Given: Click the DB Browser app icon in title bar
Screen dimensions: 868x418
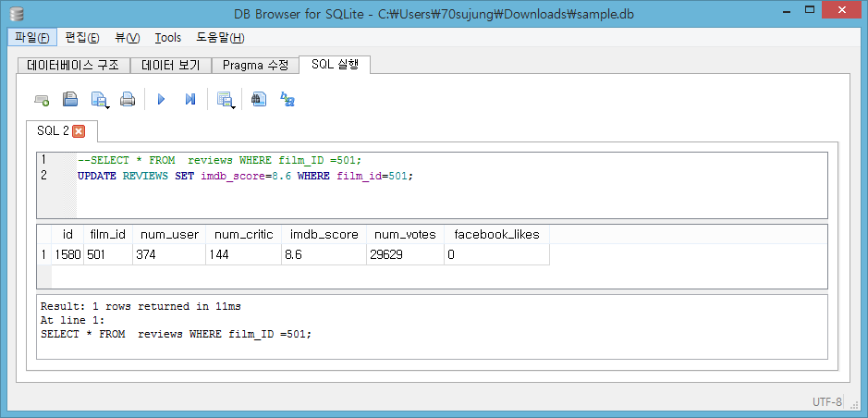Looking at the screenshot, I should (x=17, y=14).
